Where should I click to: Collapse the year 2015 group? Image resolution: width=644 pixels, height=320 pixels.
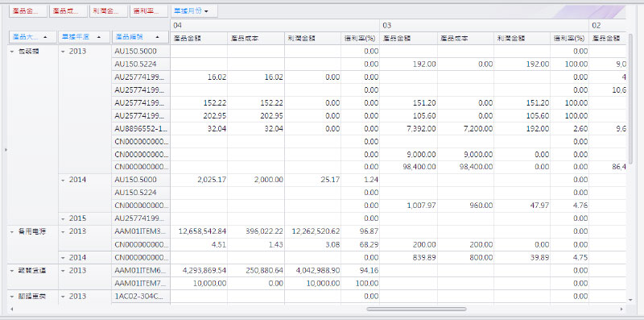[x=63, y=218]
